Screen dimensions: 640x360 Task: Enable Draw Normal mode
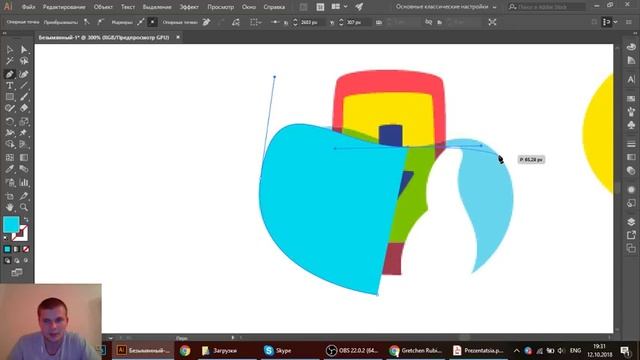tap(7, 260)
